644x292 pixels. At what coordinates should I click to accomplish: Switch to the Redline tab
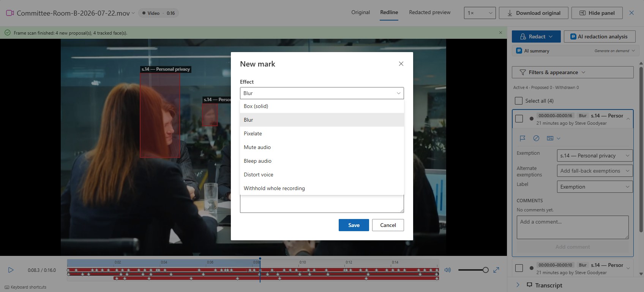tap(389, 13)
